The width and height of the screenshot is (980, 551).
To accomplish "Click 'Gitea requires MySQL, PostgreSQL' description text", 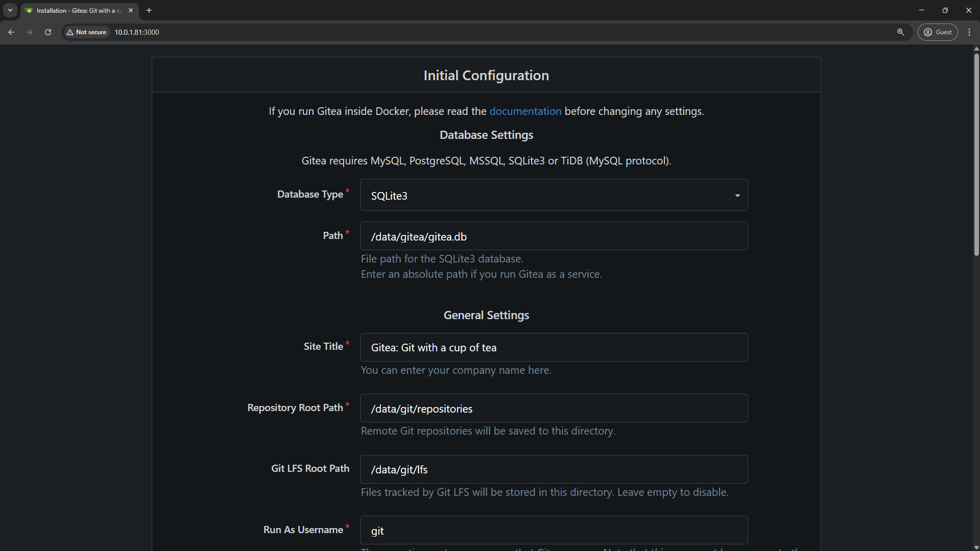I will (x=486, y=161).
